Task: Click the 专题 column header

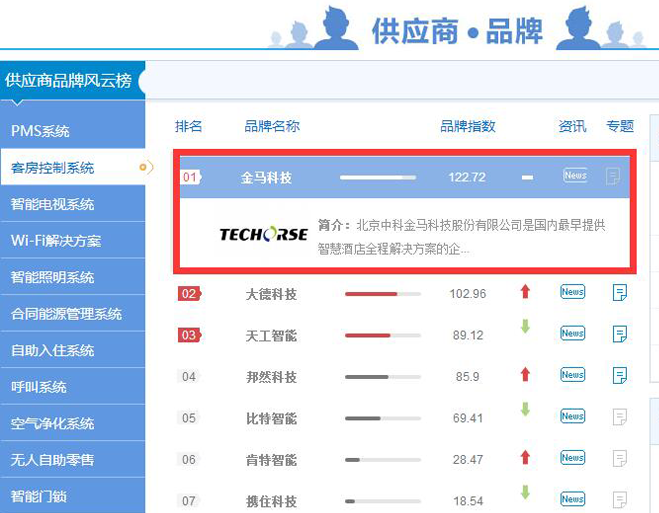Action: pos(619,126)
